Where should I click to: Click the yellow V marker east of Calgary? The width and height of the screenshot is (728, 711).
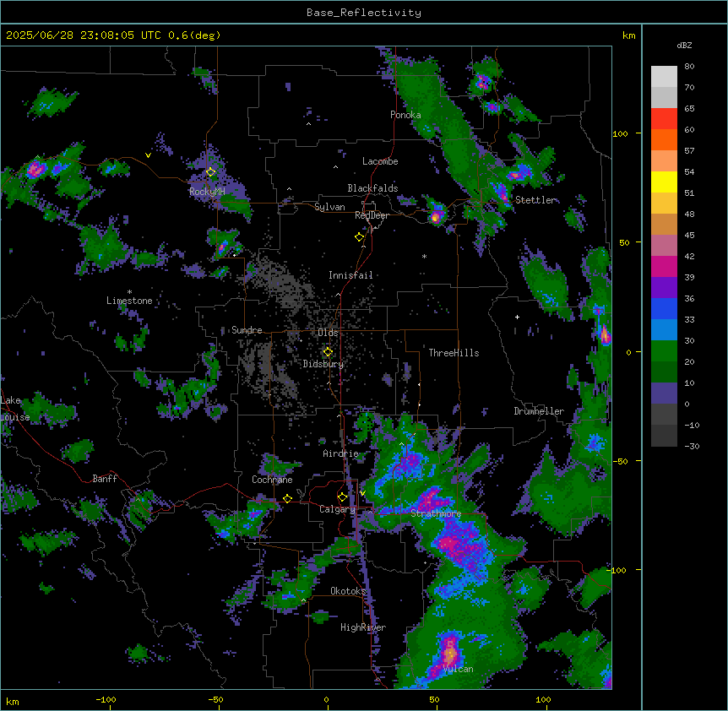point(362,493)
